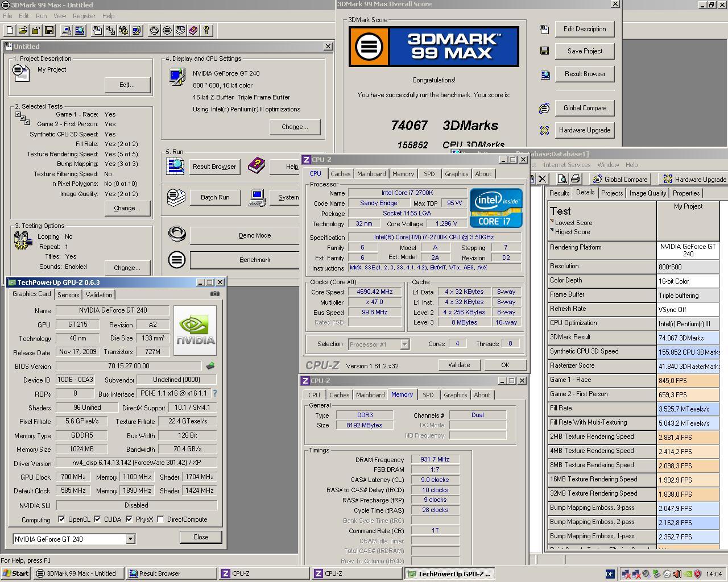Click the red security shield tray icon
728x582 pixels.
coord(697,574)
